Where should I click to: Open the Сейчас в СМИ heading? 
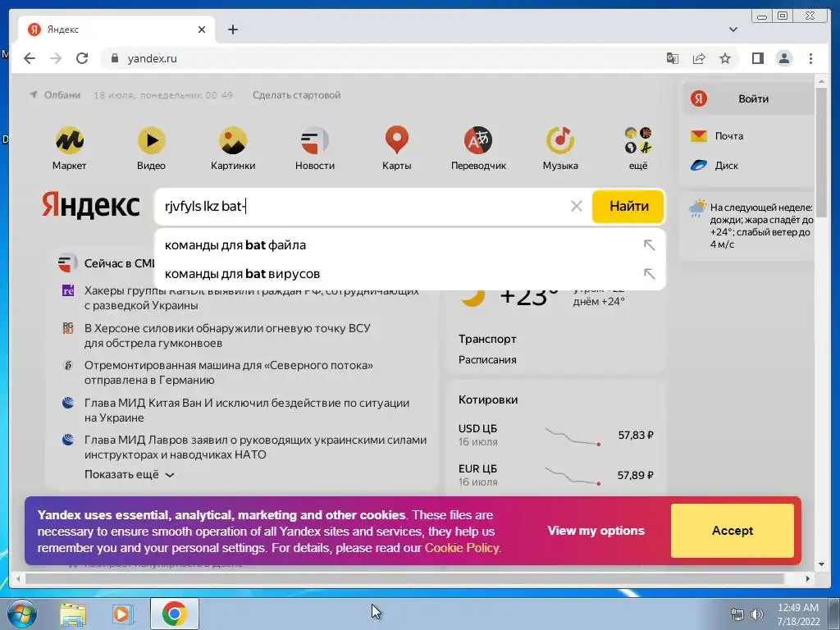click(119, 263)
